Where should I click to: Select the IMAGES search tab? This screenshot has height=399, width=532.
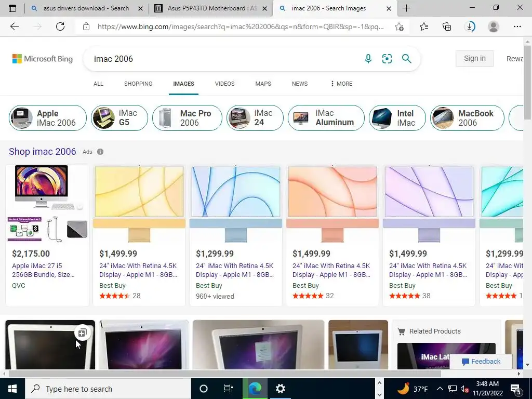183,84
